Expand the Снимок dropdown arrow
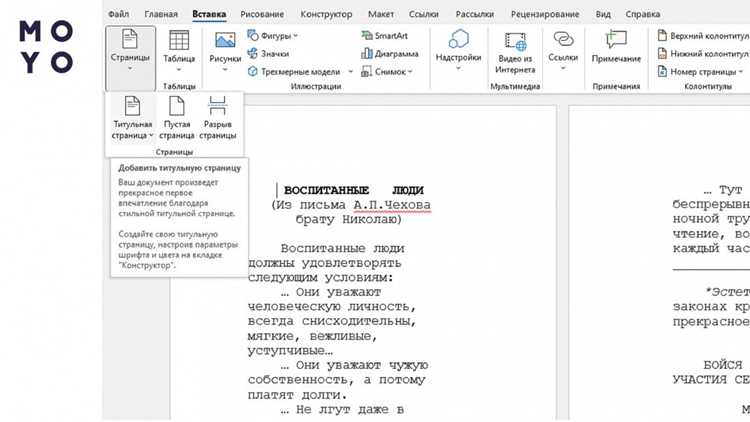 [x=410, y=72]
